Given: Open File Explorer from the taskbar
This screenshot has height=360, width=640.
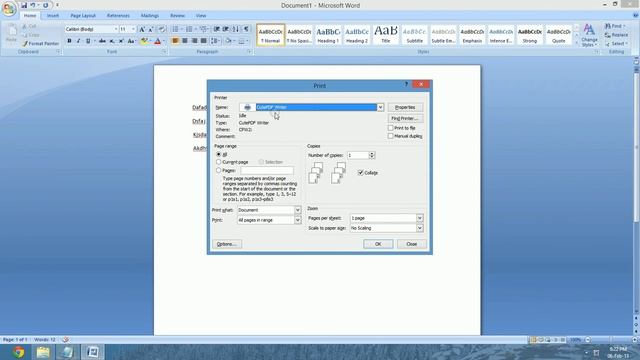Looking at the screenshot, I should pos(43,352).
